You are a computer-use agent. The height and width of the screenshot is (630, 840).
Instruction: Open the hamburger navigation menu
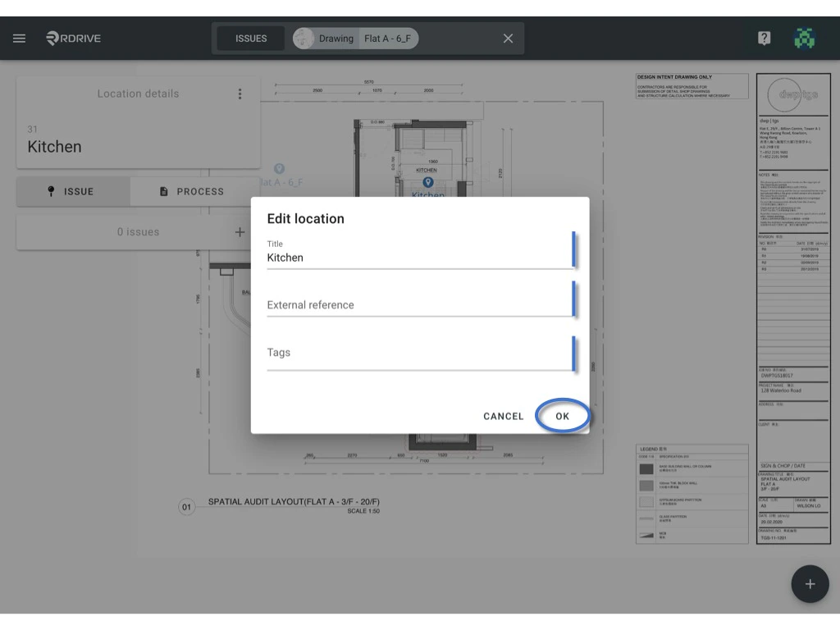19,38
